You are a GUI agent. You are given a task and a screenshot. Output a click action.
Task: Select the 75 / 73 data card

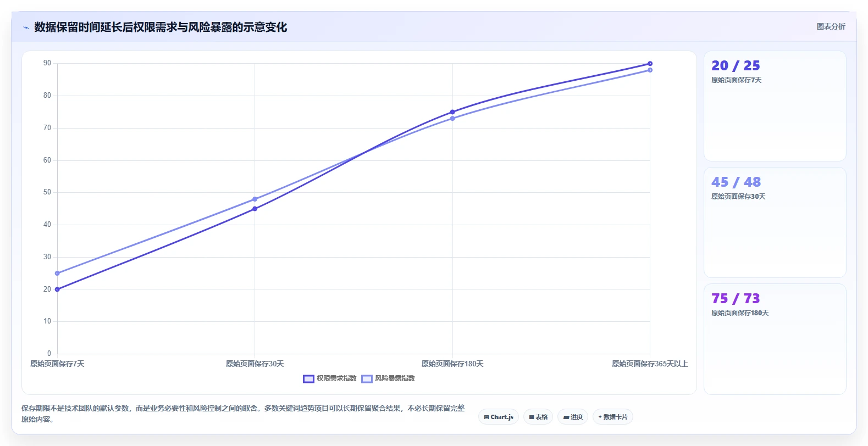tap(775, 339)
